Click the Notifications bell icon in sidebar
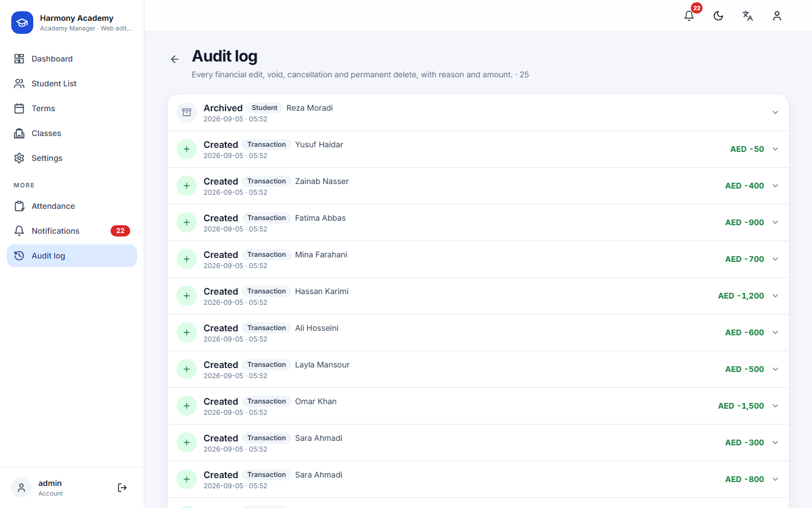The height and width of the screenshot is (508, 812). 19,231
